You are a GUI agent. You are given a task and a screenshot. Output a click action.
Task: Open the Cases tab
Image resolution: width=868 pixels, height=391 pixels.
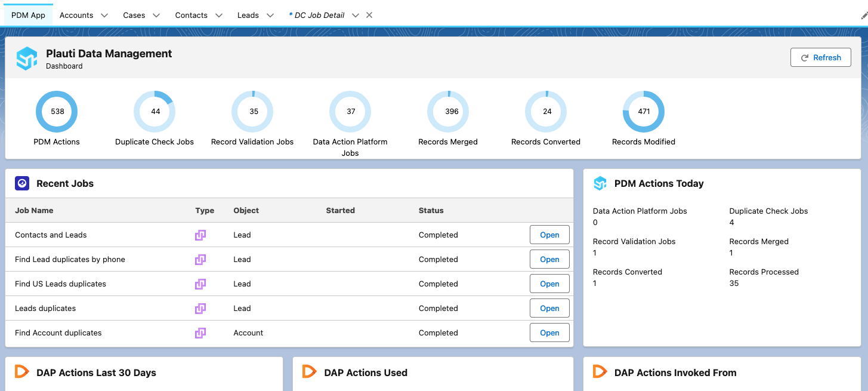[134, 16]
